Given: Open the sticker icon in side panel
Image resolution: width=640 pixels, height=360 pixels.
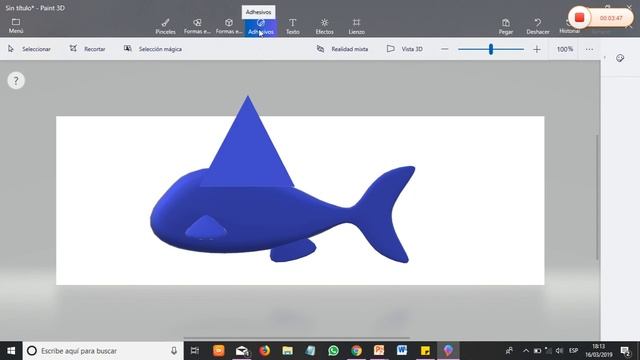Looking at the screenshot, I should tap(620, 58).
